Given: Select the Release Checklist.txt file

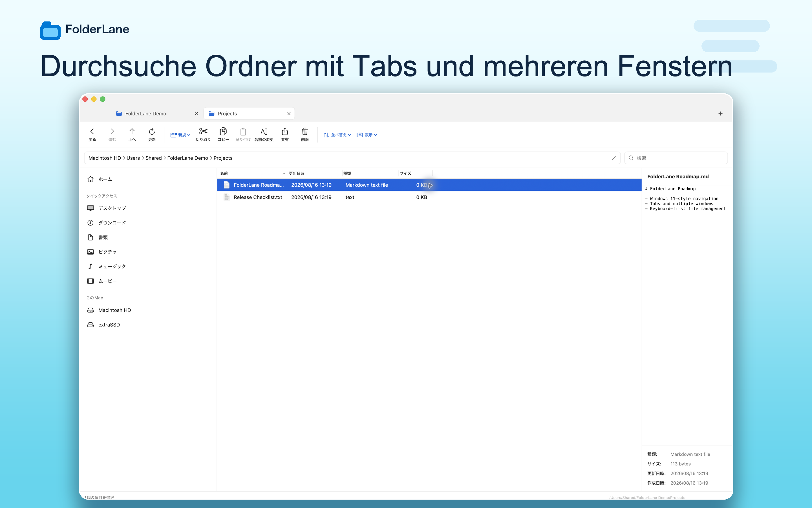Looking at the screenshot, I should (429, 197).
